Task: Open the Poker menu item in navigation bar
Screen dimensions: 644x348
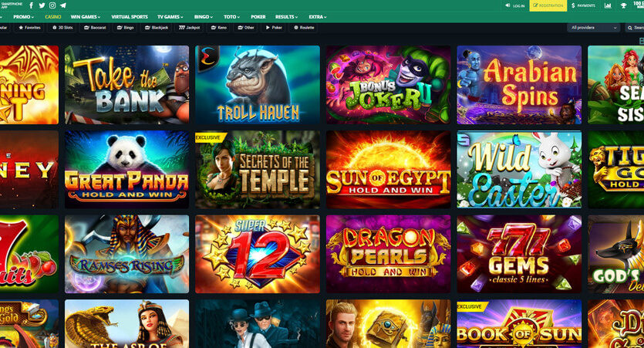Action: coord(258,17)
